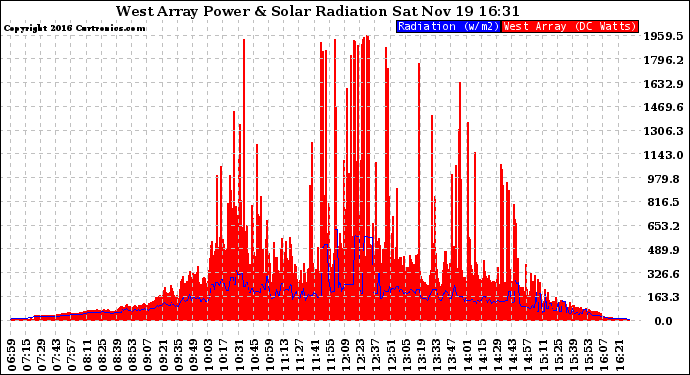Click the x-axis time label 10:03
The height and width of the screenshot is (375, 690).
(209, 355)
